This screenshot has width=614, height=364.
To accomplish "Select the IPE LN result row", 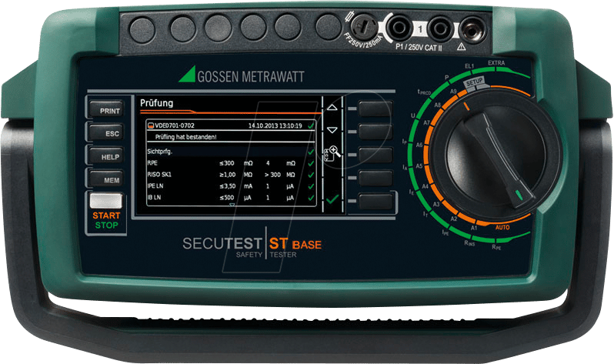I will click(x=231, y=186).
